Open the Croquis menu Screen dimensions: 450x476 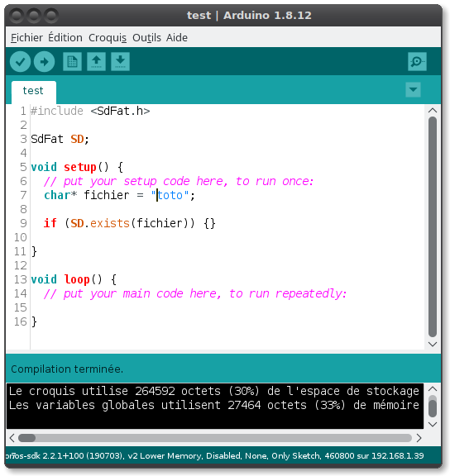click(x=108, y=38)
